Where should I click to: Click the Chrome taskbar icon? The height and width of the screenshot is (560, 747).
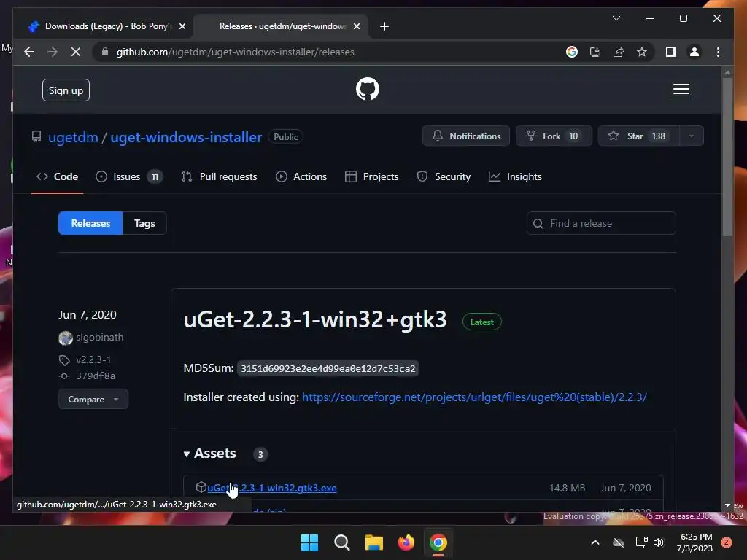(x=438, y=542)
